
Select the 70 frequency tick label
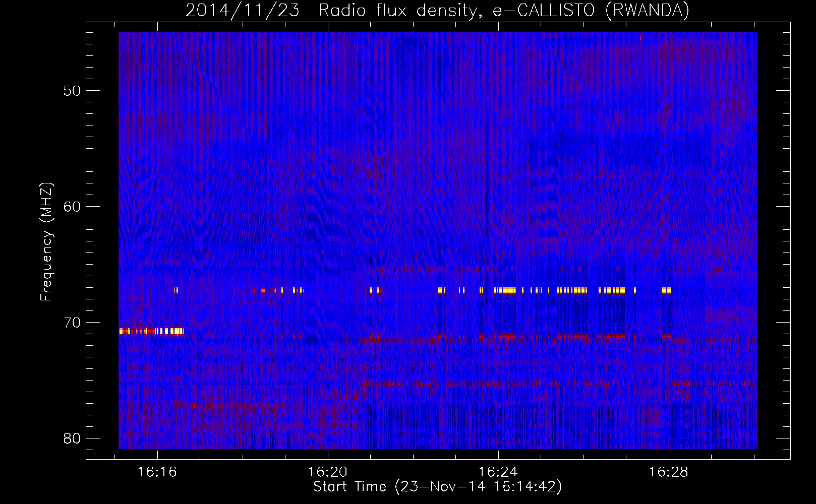73,323
